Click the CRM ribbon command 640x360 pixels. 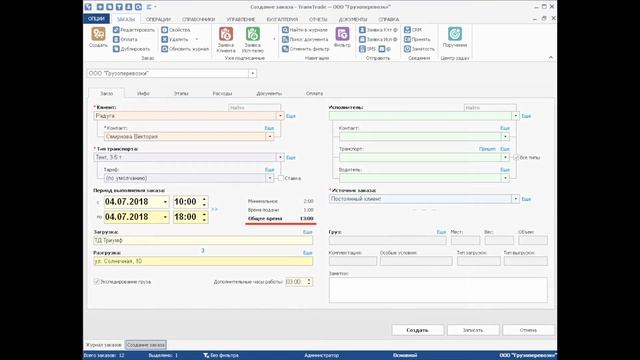tap(413, 30)
